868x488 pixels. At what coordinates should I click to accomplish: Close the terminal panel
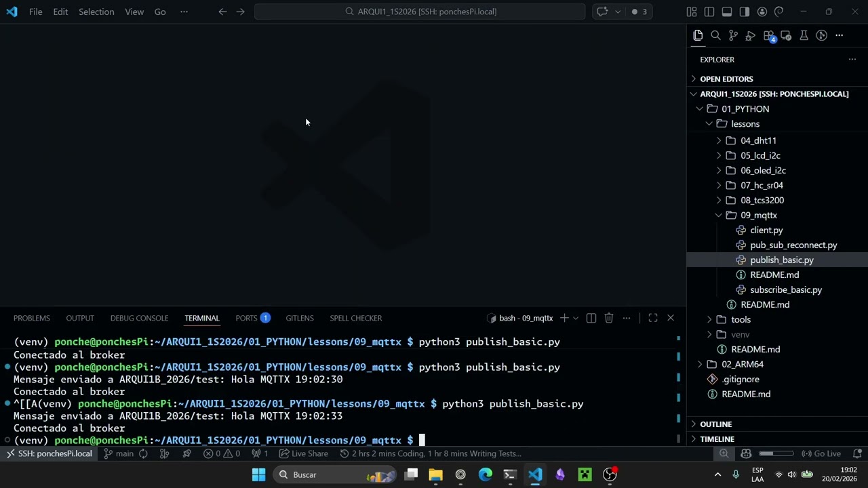tap(671, 318)
